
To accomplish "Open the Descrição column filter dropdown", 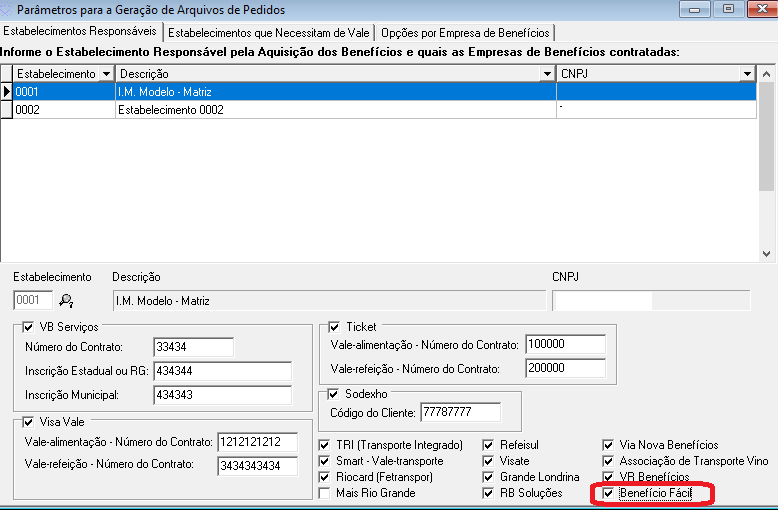I will (x=546, y=74).
